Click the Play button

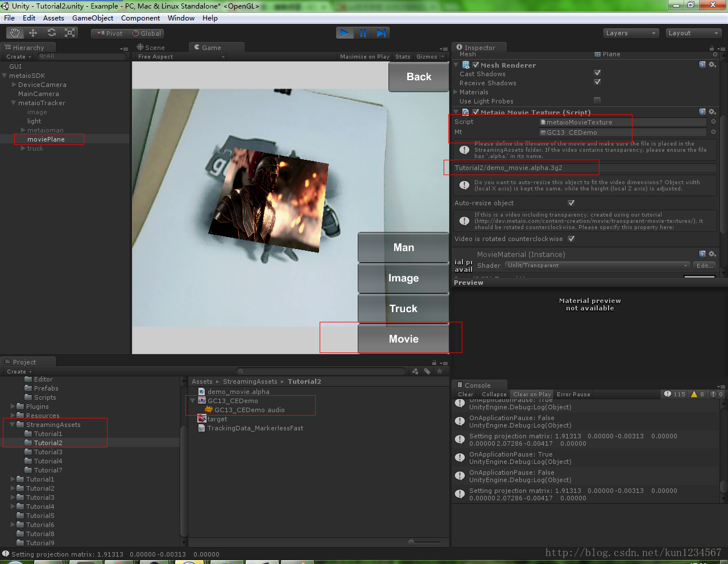[x=345, y=33]
